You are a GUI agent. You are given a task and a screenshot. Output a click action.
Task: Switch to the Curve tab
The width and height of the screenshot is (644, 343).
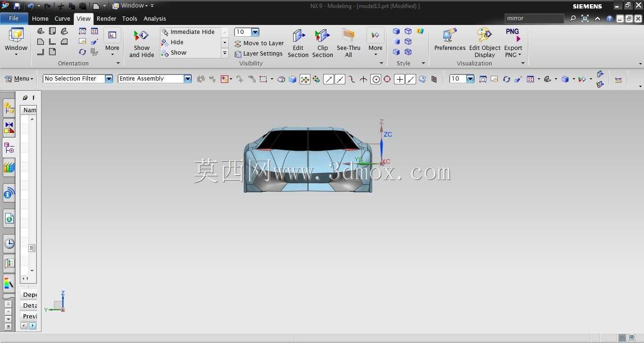point(62,18)
